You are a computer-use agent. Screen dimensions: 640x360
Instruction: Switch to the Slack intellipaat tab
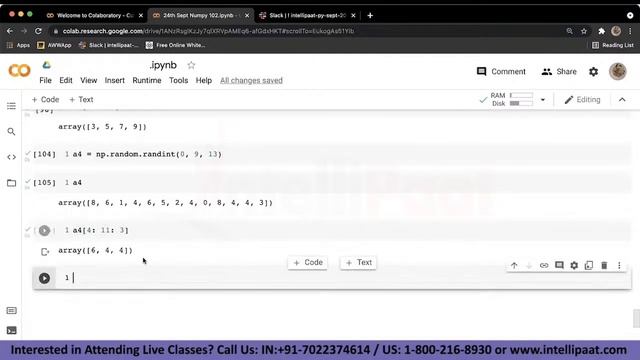tap(307, 16)
